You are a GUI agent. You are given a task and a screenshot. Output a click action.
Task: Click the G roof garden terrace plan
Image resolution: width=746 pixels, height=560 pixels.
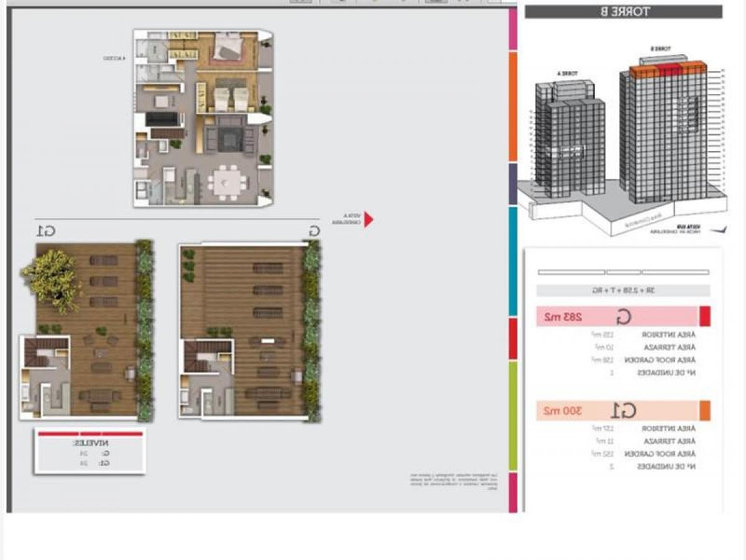click(250, 332)
